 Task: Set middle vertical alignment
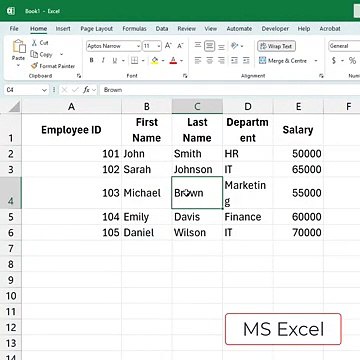[209, 46]
